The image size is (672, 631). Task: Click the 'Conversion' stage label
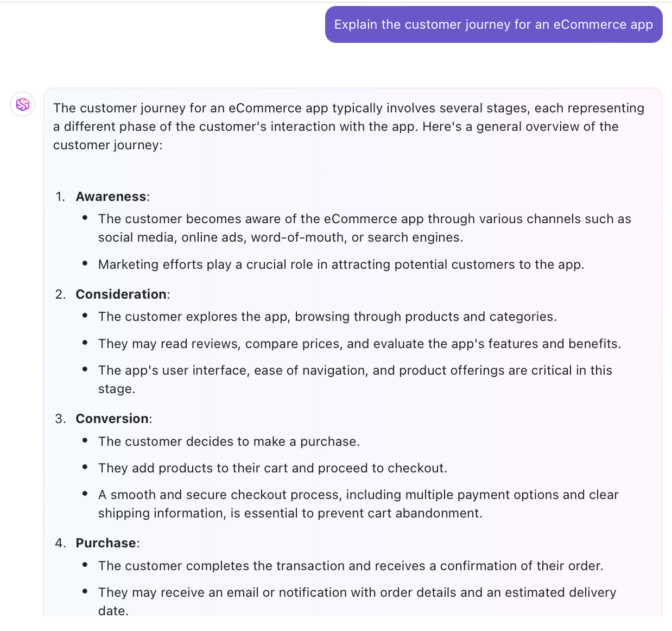[x=112, y=418]
